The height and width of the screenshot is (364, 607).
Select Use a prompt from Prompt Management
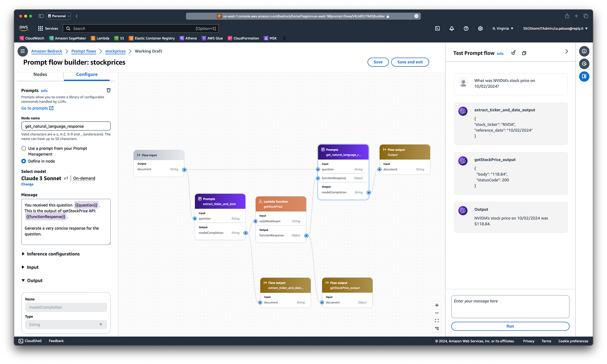click(x=24, y=148)
